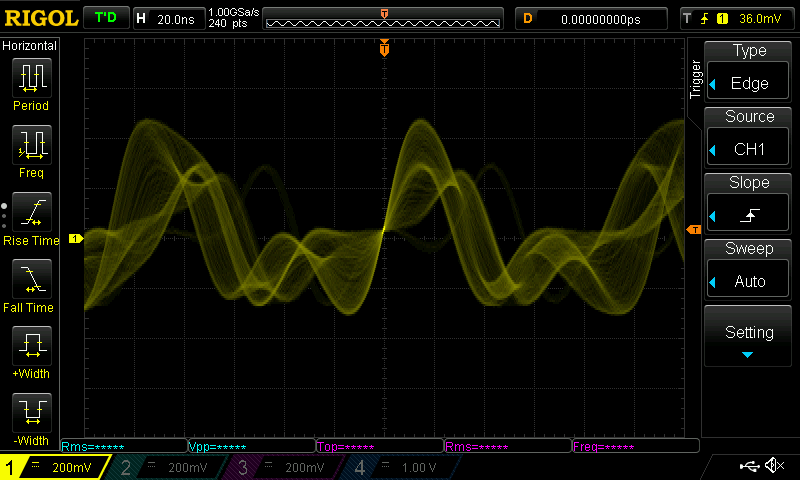Viewport: 800px width, 480px height.
Task: Click the USB connection status icon
Action: tap(749, 466)
